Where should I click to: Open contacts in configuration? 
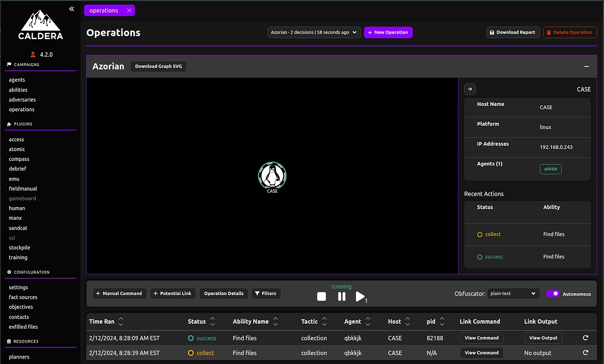19,317
